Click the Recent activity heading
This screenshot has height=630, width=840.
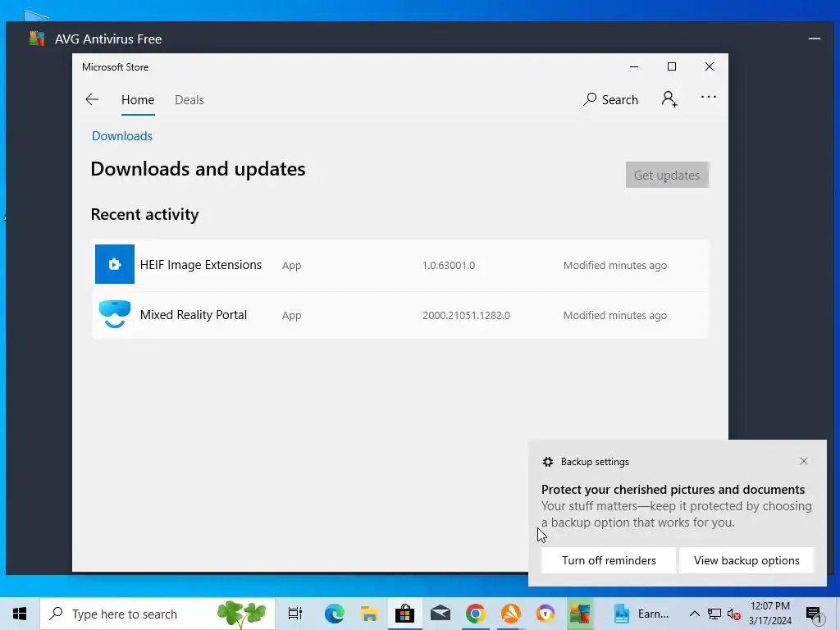tap(144, 214)
